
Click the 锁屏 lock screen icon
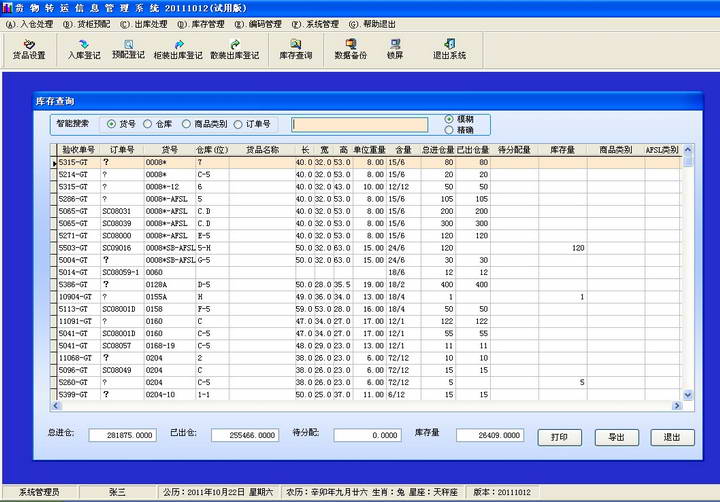click(x=395, y=50)
